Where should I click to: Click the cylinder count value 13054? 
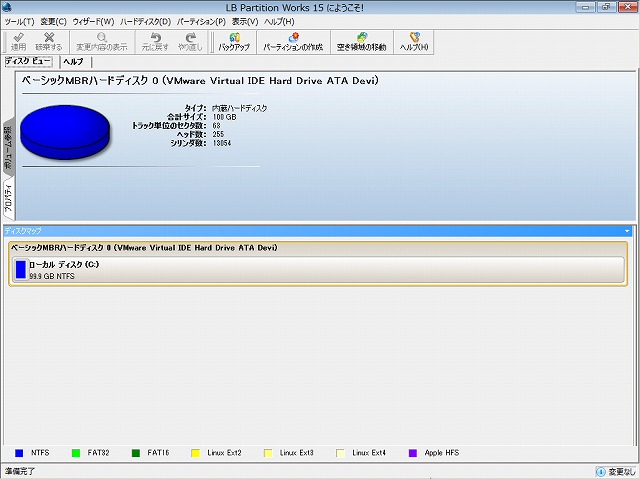pyautogui.click(x=222, y=143)
